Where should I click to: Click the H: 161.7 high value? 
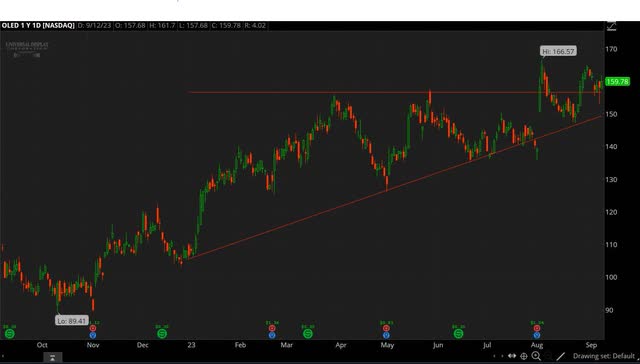(x=162, y=26)
